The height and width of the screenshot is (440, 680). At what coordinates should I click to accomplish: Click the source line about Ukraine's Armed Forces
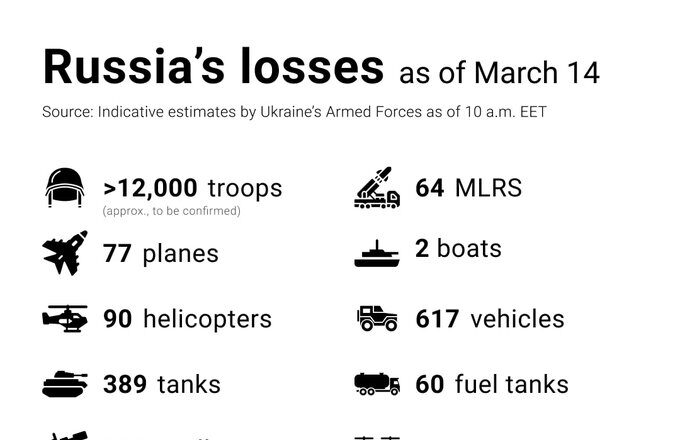click(294, 112)
